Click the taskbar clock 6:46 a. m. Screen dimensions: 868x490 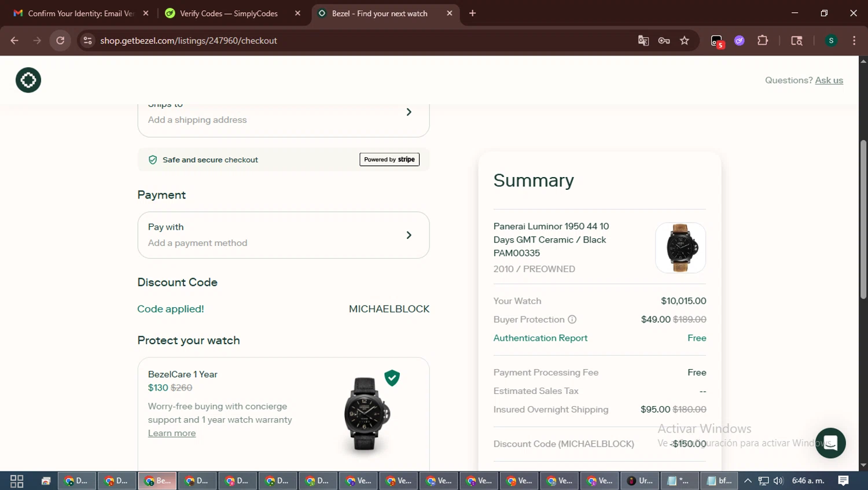pyautogui.click(x=808, y=481)
